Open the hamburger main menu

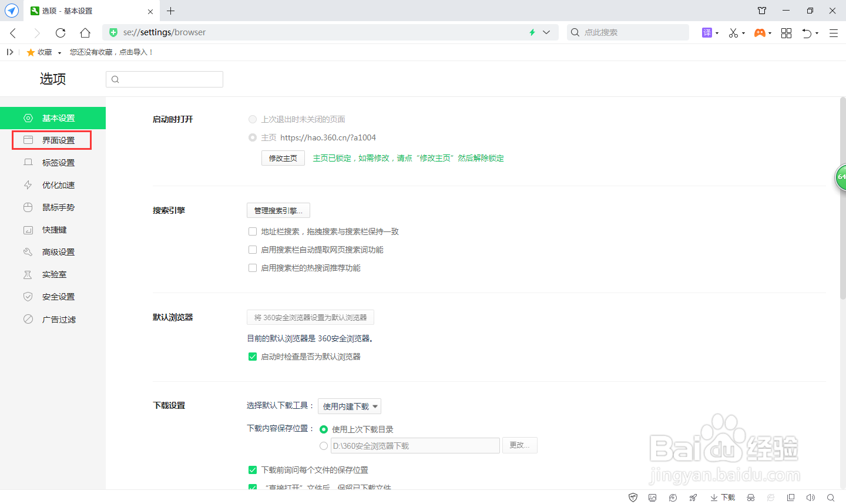pyautogui.click(x=833, y=33)
